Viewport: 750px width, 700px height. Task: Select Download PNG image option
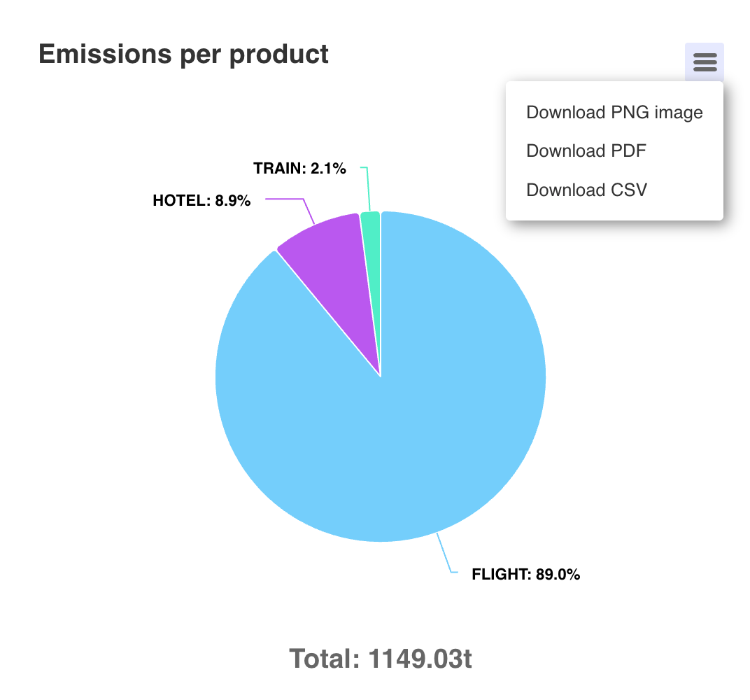614,113
